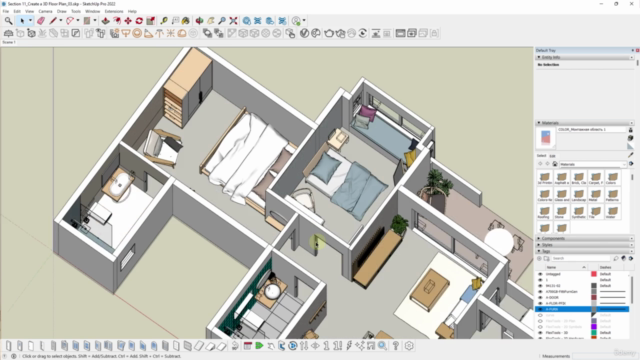Pick the eyedropper Sample Paint icon in Materials
Image resolution: width=640 pixels, height=360 pixels.
(631, 155)
